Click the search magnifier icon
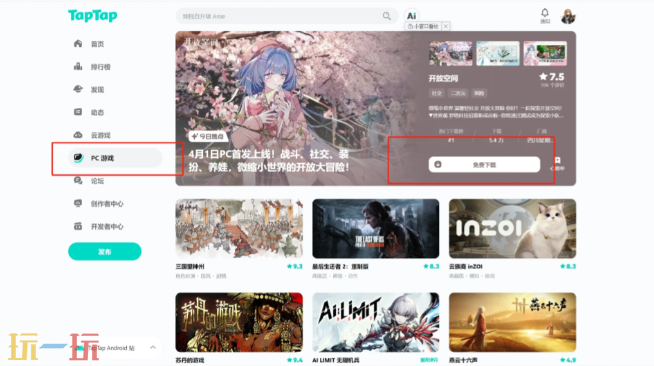Screen dimensions: 654x366 pos(387,16)
